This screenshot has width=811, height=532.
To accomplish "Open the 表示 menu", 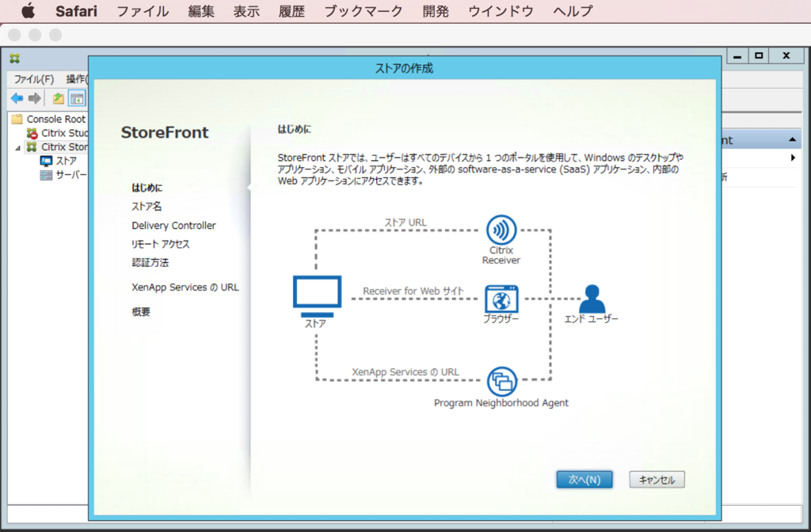I will click(246, 11).
